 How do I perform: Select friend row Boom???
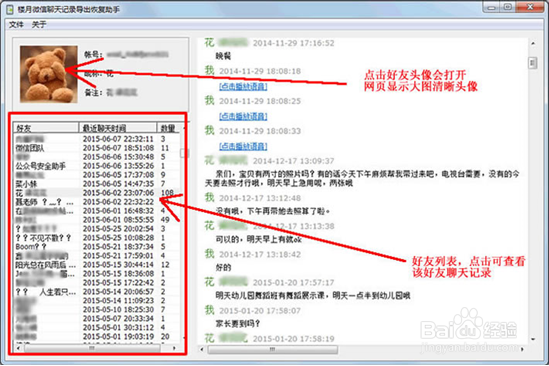click(97, 247)
